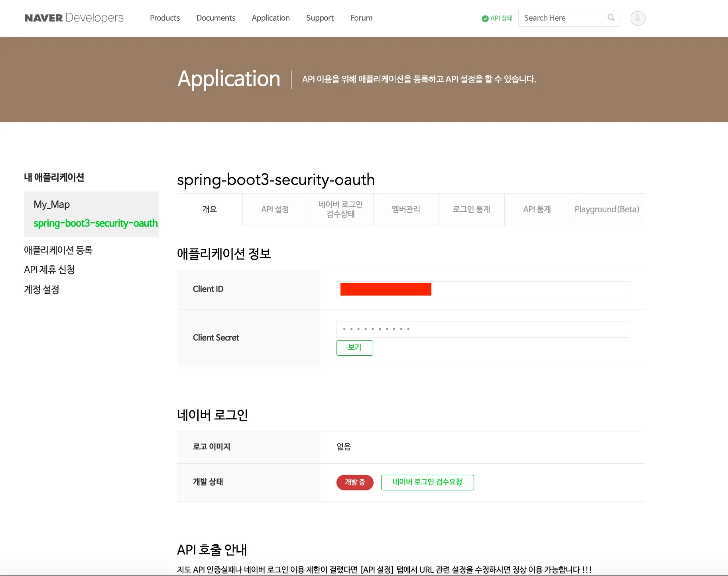Screen dimensions: 728x576
Task: Switch to the API 통계 tab
Action: coord(537,210)
